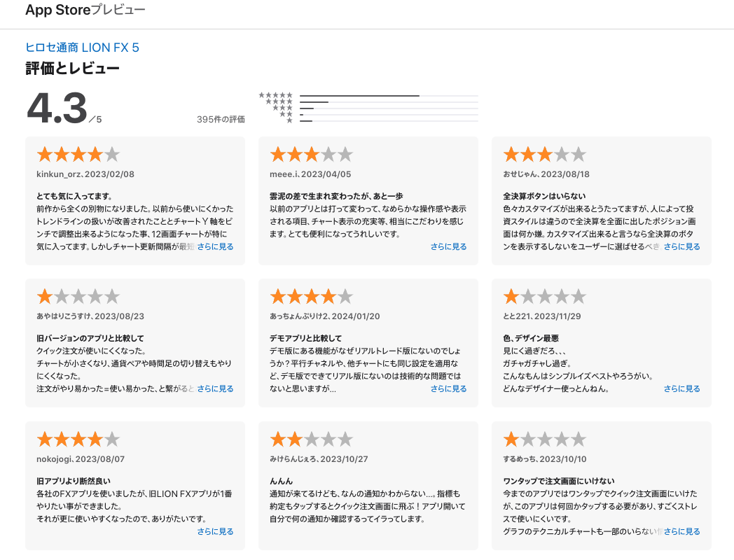Expand meee.i review with さらに見る
Viewport: 734px width, 560px height.
[x=448, y=246]
